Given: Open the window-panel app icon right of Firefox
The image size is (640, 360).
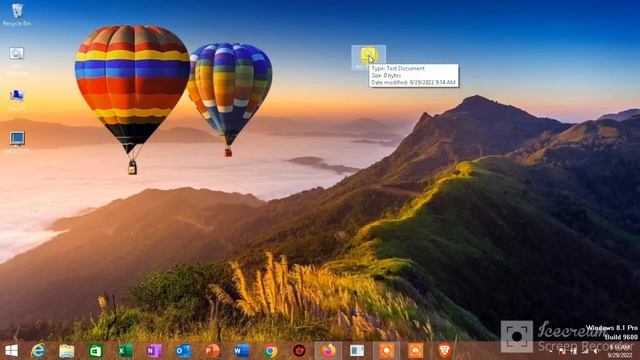Looking at the screenshot, I should (x=357, y=351).
